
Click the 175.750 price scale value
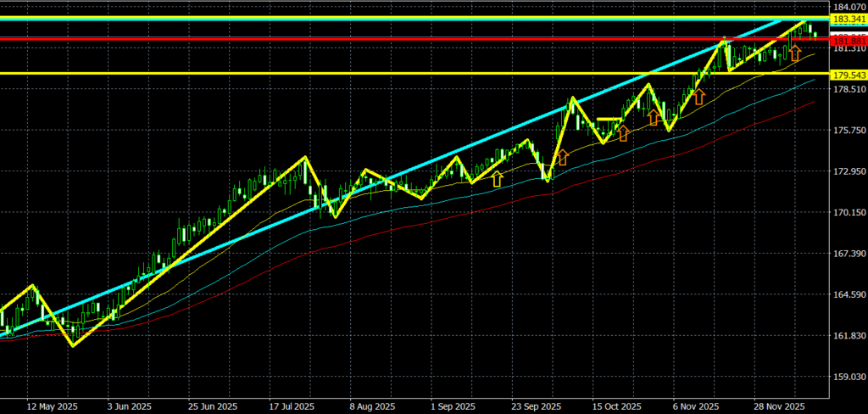pyautogui.click(x=848, y=131)
